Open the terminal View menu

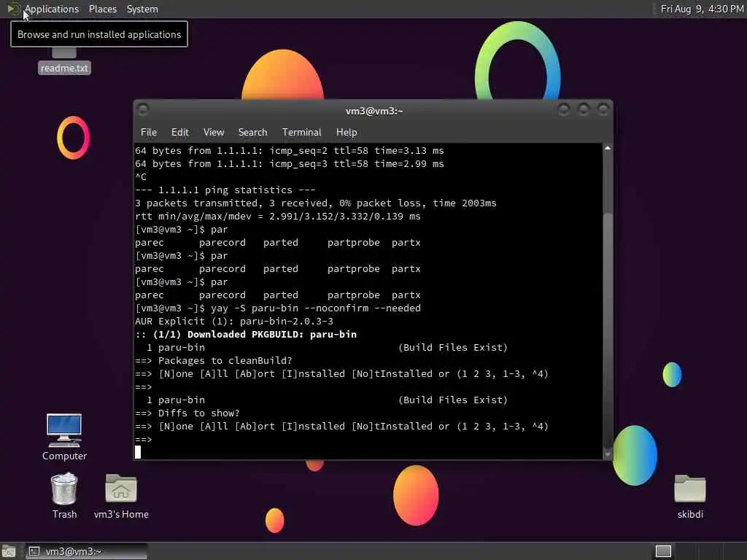(214, 133)
